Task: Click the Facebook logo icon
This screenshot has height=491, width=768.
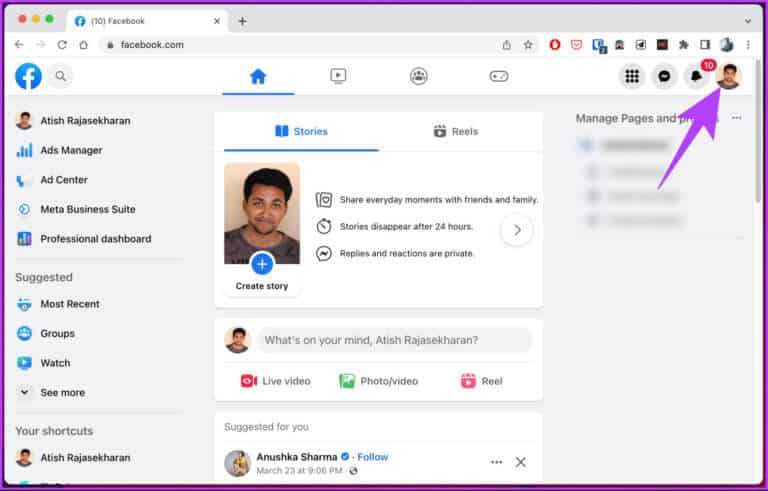Action: 28,76
